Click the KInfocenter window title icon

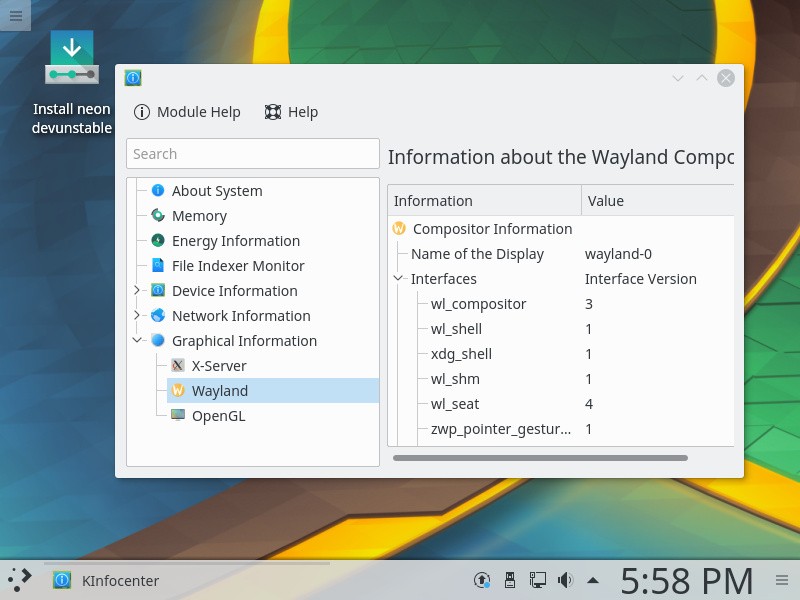(133, 78)
